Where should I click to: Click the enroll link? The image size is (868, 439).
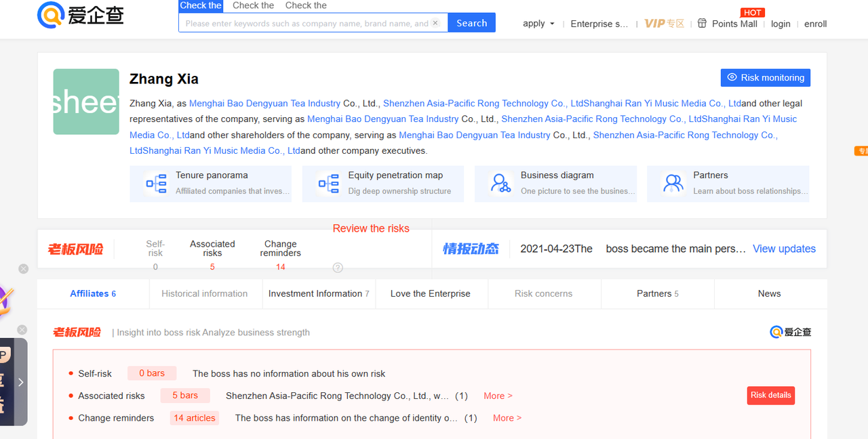(x=815, y=24)
